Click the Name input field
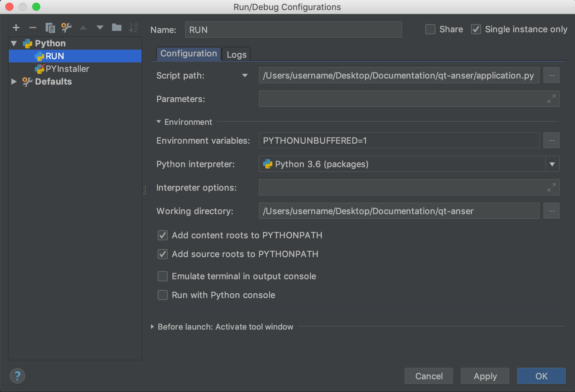The image size is (575, 392). point(294,30)
